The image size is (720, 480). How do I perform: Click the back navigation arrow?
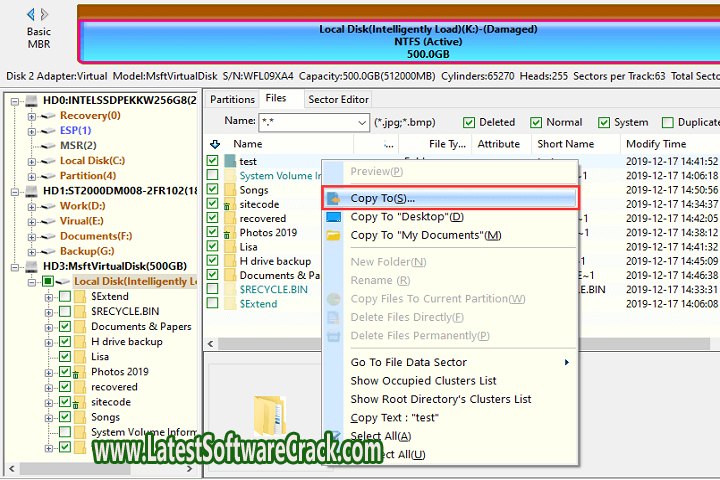(x=31, y=14)
